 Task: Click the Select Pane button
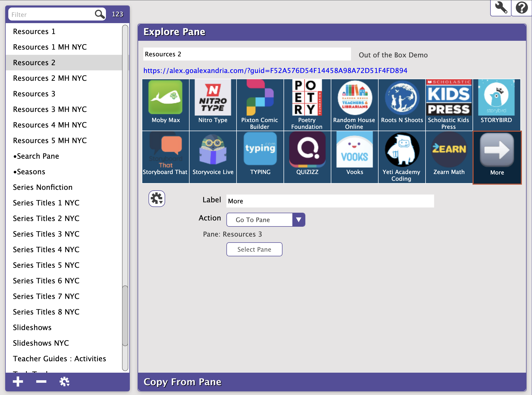tap(254, 249)
